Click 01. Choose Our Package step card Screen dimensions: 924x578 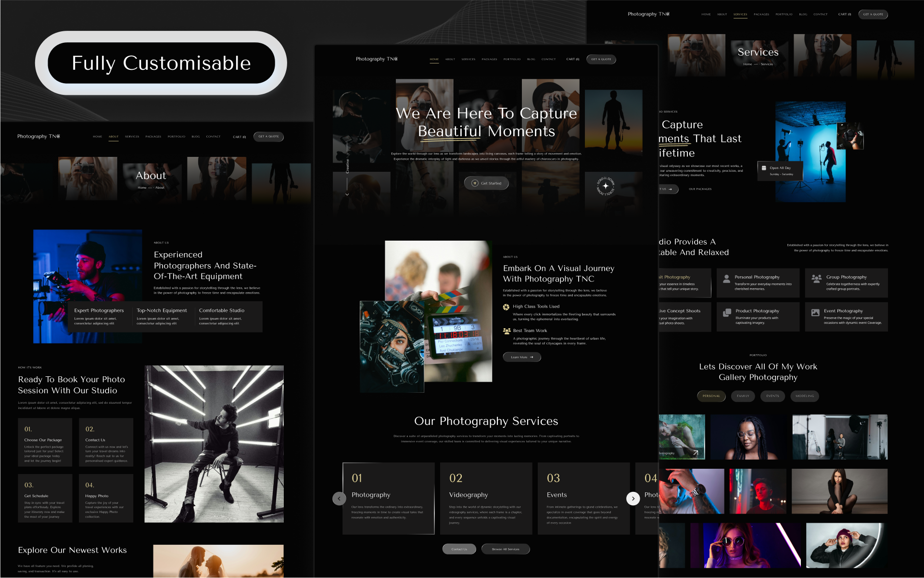tap(45, 442)
